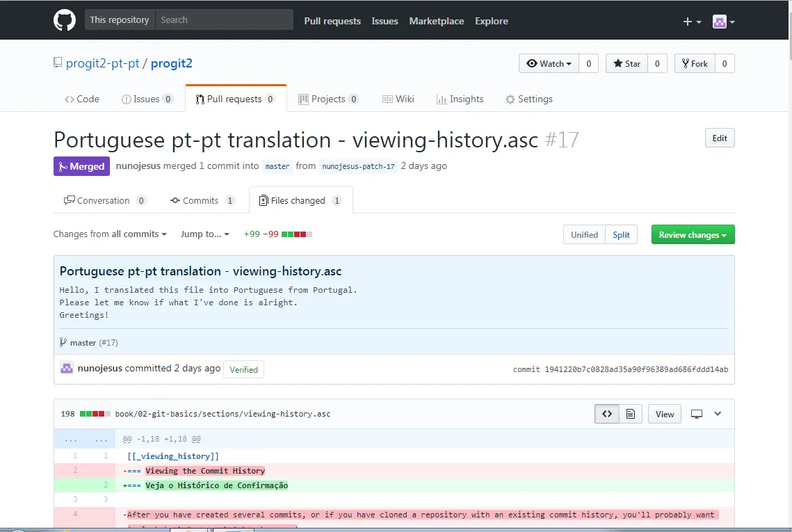Click the purple Merged status badge

(x=81, y=166)
